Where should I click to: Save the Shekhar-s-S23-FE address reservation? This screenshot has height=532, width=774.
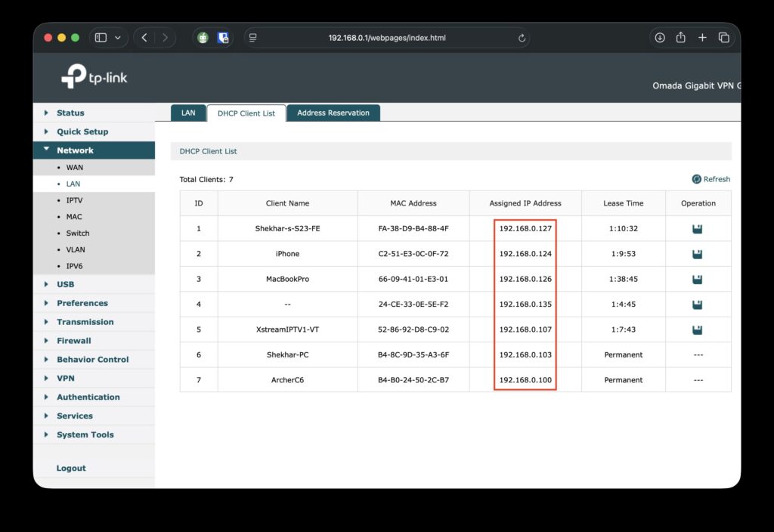[697, 229]
